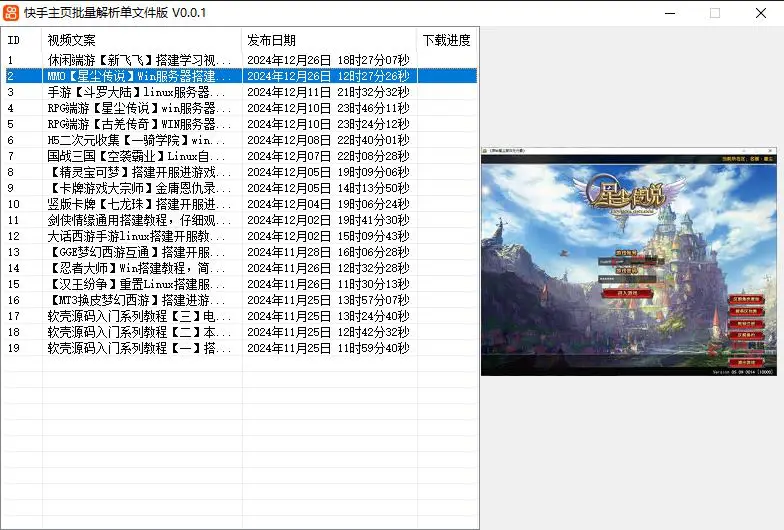Click date 2024年12月11日 21时32分32秒
784x530 pixels.
(x=328, y=92)
